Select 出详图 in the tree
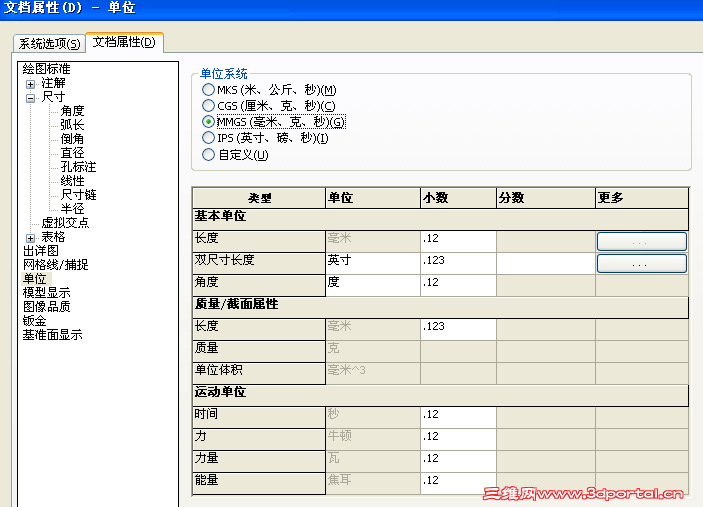The image size is (703, 507). [x=40, y=251]
